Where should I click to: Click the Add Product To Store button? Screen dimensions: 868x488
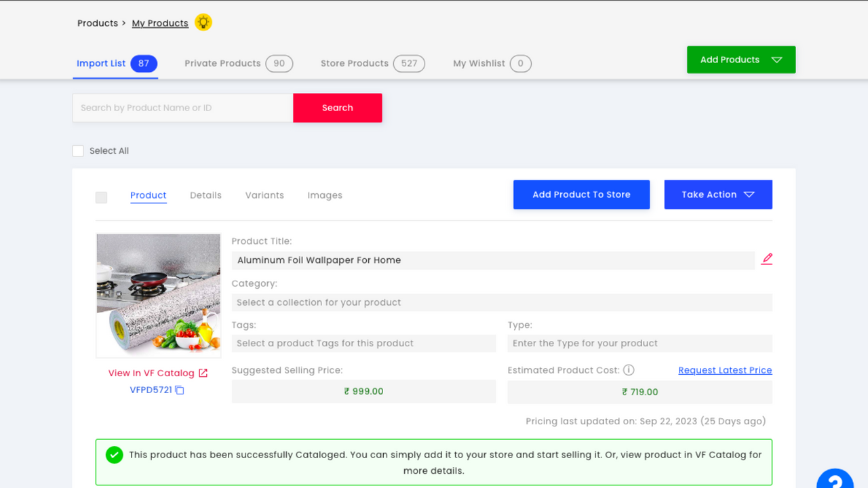(x=581, y=195)
